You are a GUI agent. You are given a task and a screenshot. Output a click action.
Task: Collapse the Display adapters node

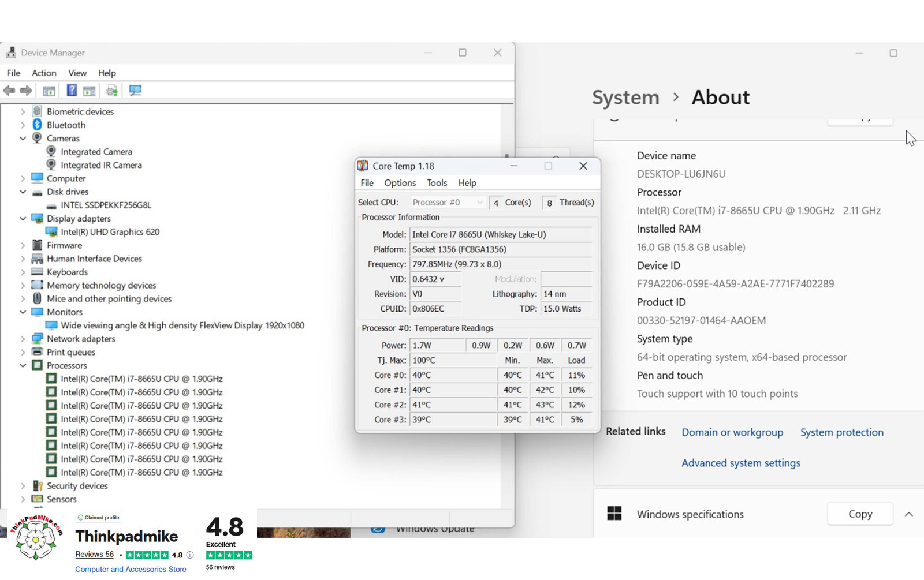coord(23,218)
